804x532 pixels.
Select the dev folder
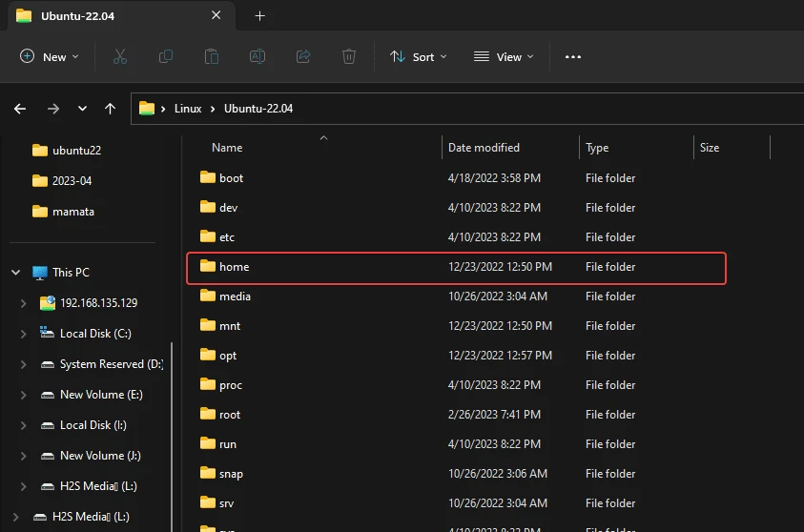point(219,208)
